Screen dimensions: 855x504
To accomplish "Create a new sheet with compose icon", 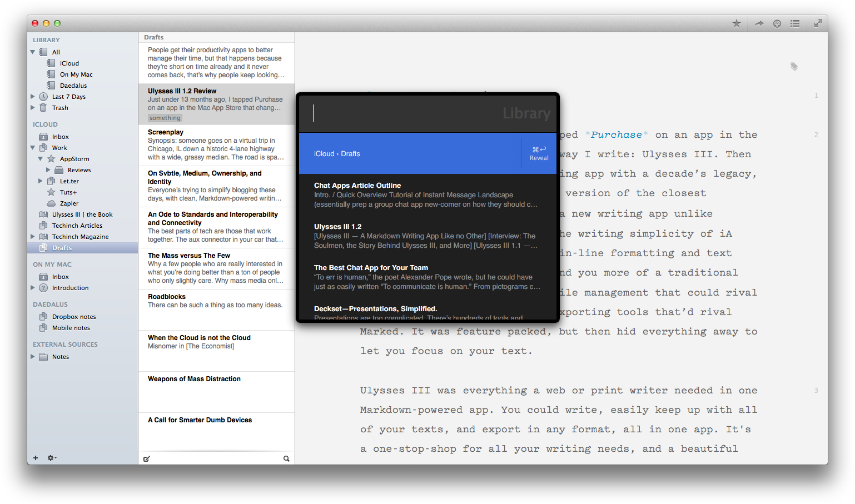I will pos(147,458).
